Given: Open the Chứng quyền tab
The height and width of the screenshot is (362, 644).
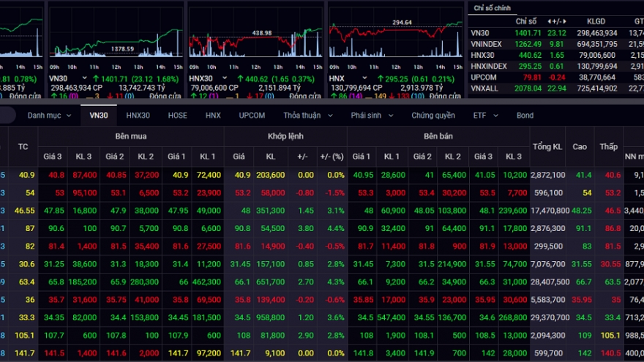Looking at the screenshot, I should [x=433, y=116].
